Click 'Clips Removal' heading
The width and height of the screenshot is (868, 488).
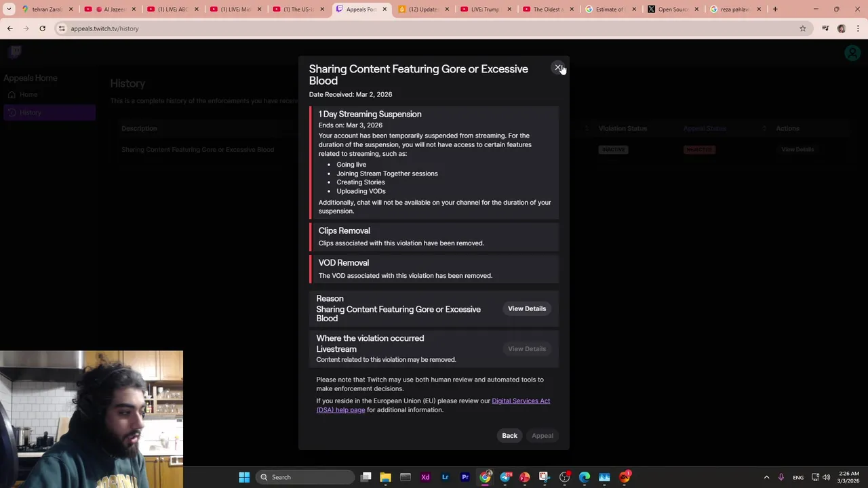(x=344, y=230)
